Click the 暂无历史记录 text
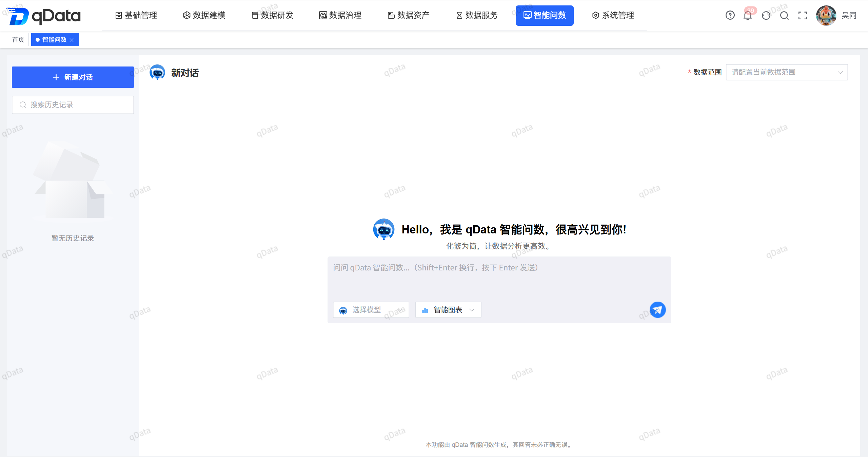 click(x=73, y=238)
